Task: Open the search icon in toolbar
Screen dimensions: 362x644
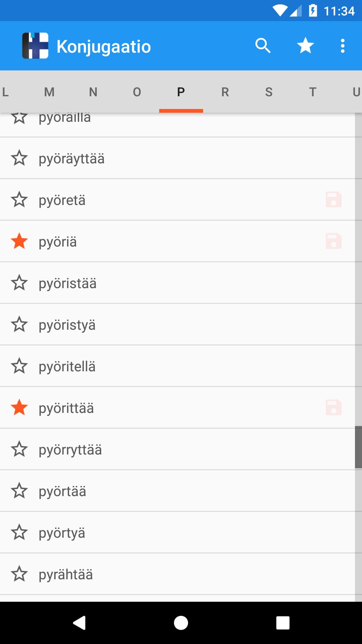Action: tap(263, 46)
